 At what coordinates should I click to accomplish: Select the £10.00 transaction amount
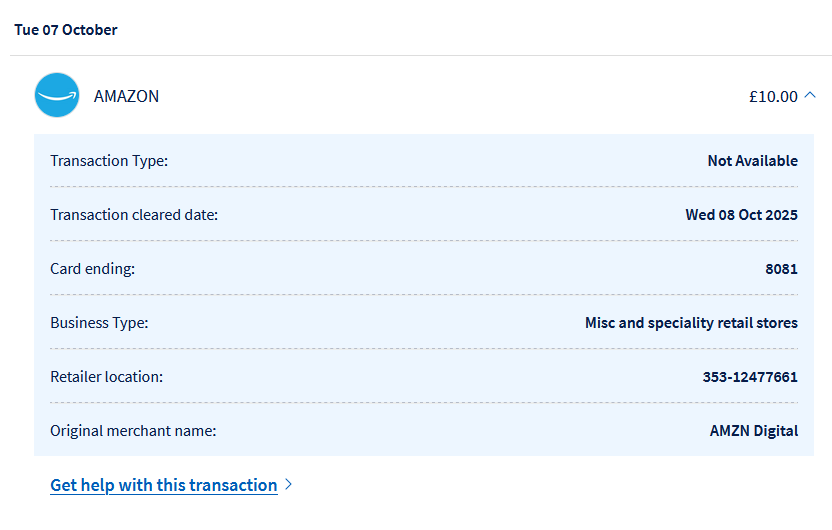click(773, 96)
